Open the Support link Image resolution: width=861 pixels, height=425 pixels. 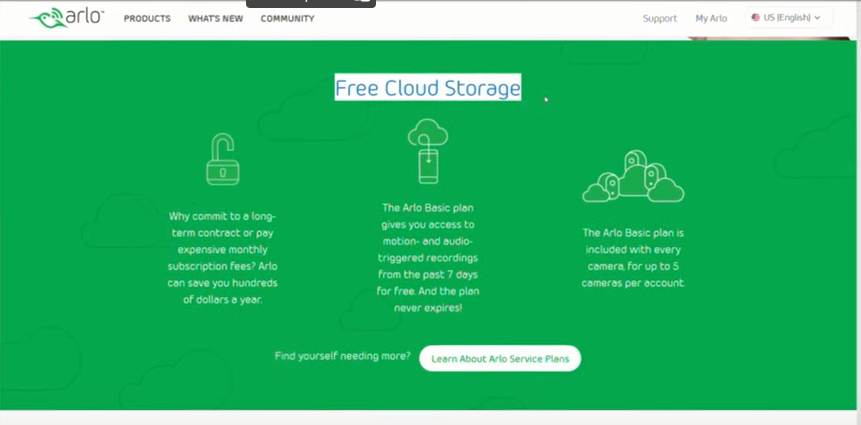click(660, 19)
